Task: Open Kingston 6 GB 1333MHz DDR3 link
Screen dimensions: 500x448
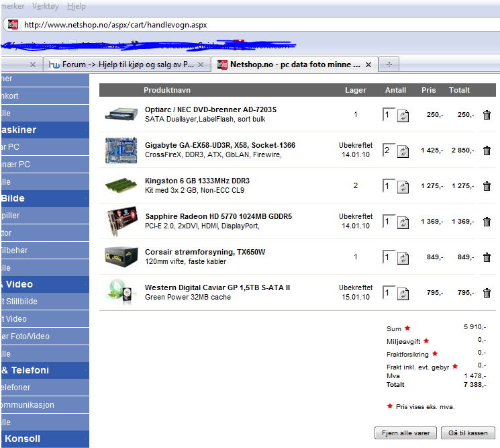Action: [197, 181]
